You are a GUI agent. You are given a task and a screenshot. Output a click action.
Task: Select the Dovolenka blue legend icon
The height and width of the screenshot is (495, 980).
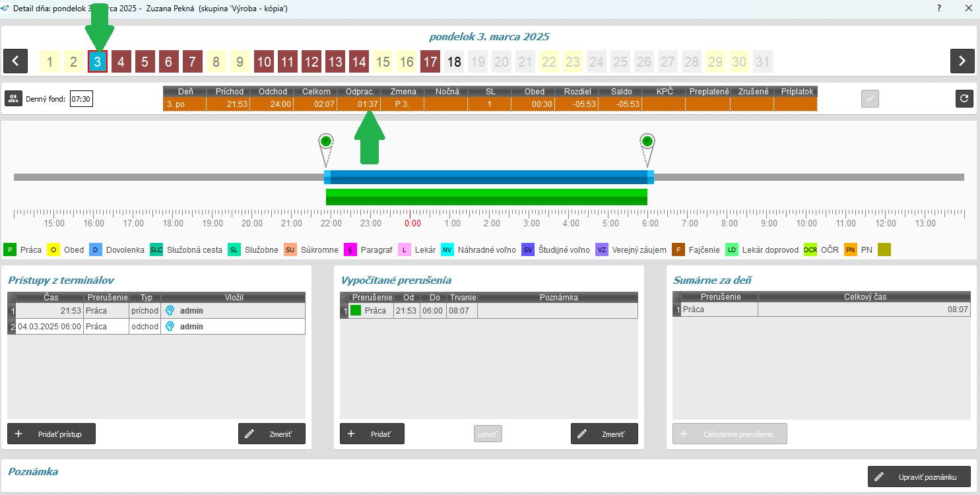96,250
